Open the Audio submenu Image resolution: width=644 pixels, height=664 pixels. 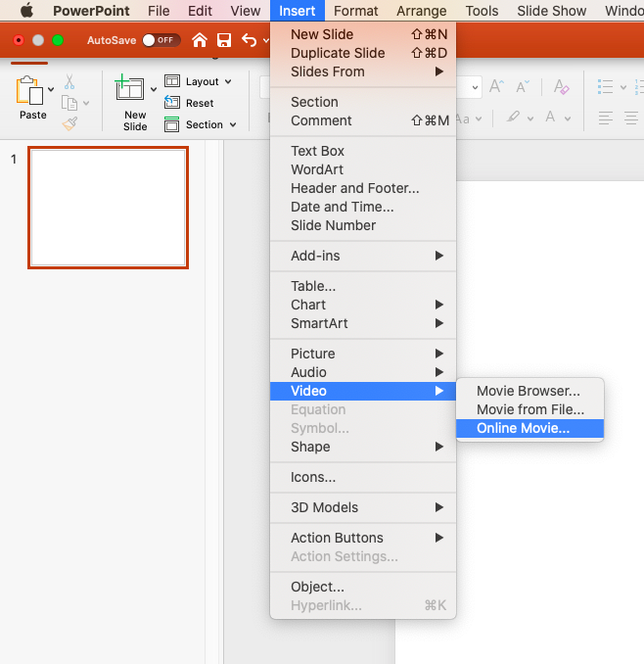pos(363,372)
